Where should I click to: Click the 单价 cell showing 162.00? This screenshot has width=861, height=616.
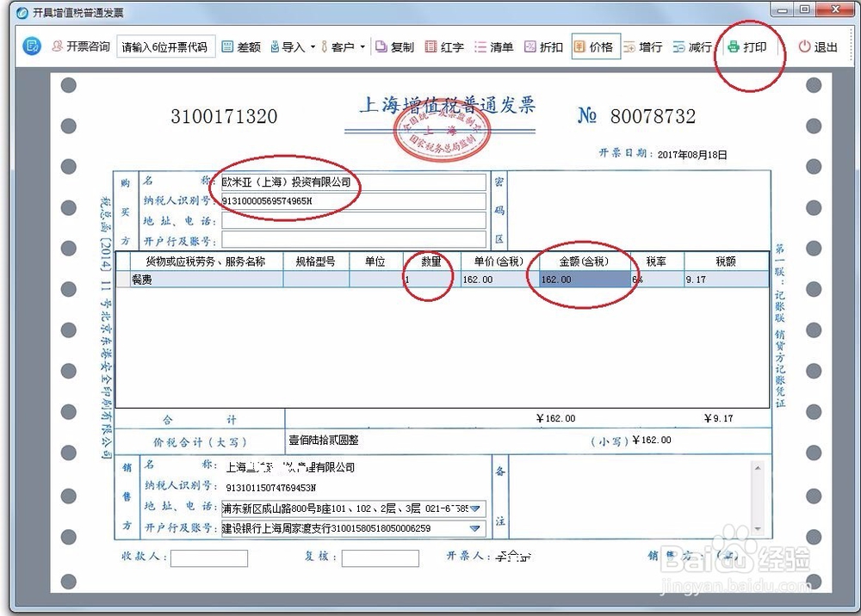tap(499, 280)
